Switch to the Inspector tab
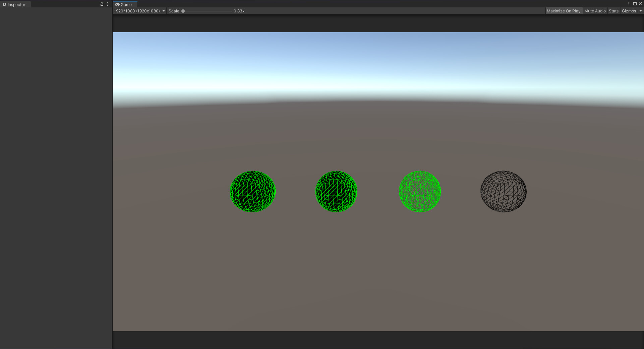This screenshot has width=644, height=349. pyautogui.click(x=14, y=4)
